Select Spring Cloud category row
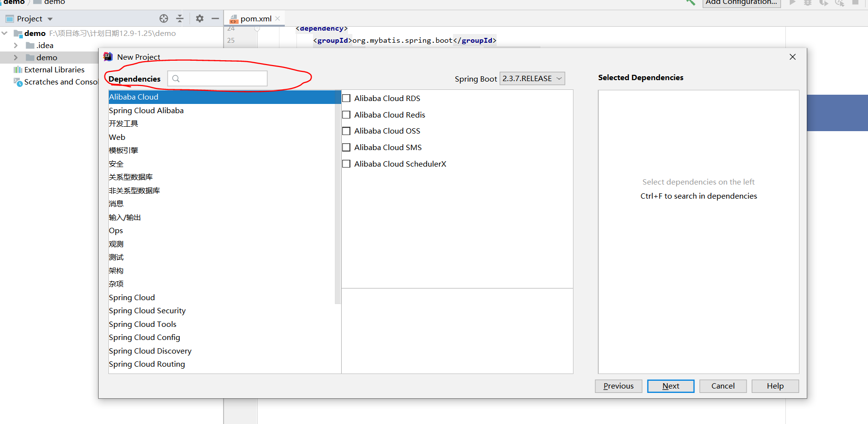 click(x=222, y=297)
